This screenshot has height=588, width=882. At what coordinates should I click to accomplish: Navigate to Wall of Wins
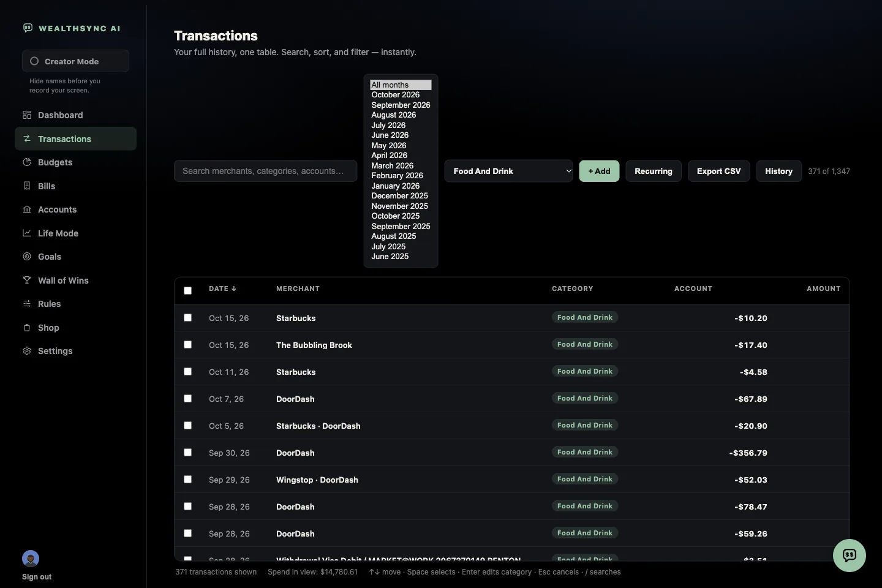pyautogui.click(x=75, y=281)
